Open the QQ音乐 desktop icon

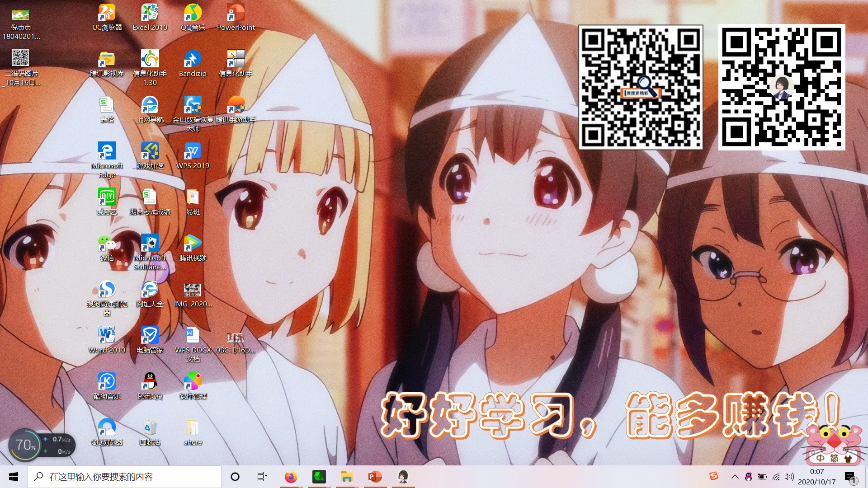point(193,17)
